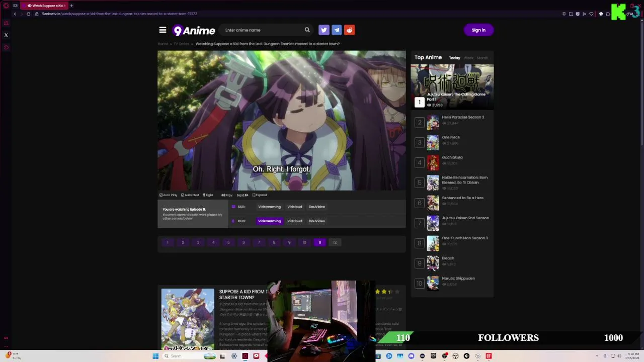Open Windows Settings gear in taskbar
Screen dimensions: 644x362
234,356
